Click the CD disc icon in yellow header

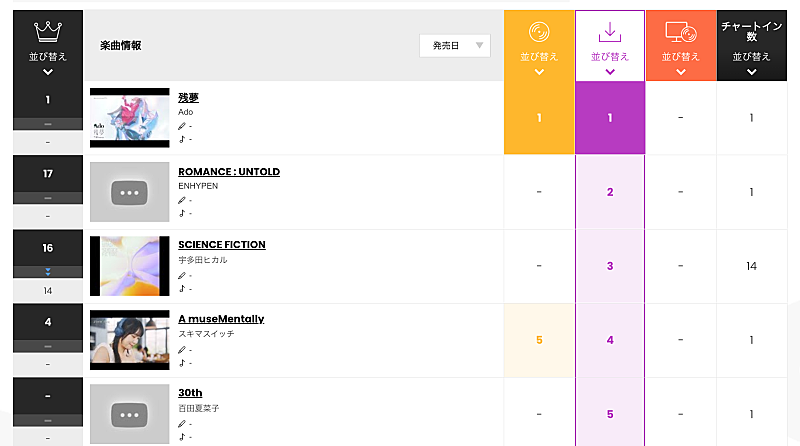pyautogui.click(x=539, y=32)
